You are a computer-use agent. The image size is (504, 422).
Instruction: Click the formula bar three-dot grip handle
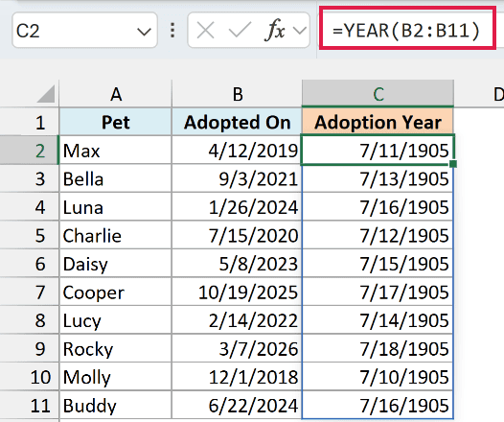point(172,31)
